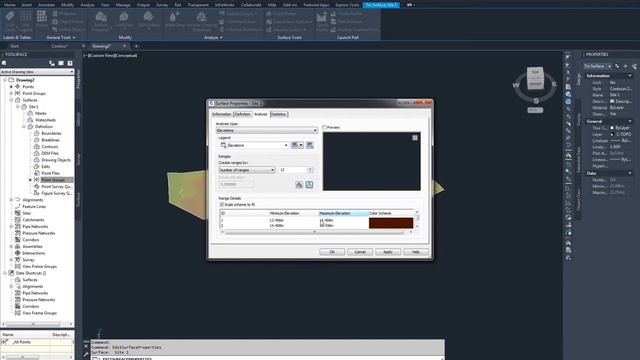Click the Properties select objects plus icon
640x360 pixels.
625,66
